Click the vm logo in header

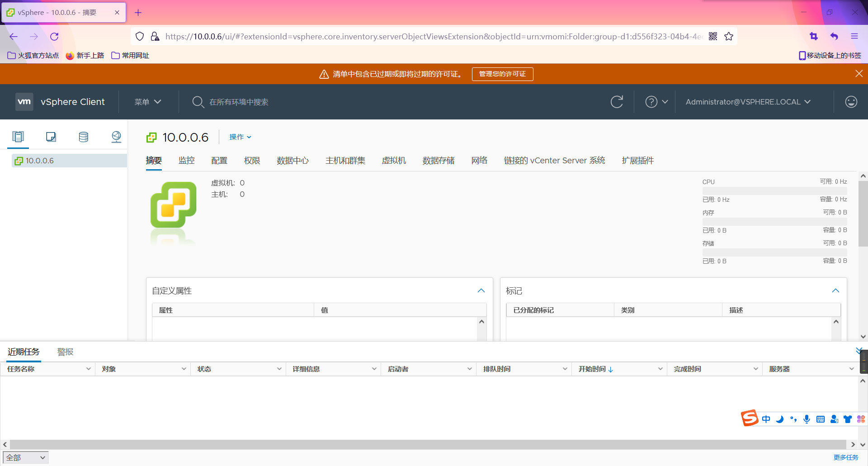(24, 102)
